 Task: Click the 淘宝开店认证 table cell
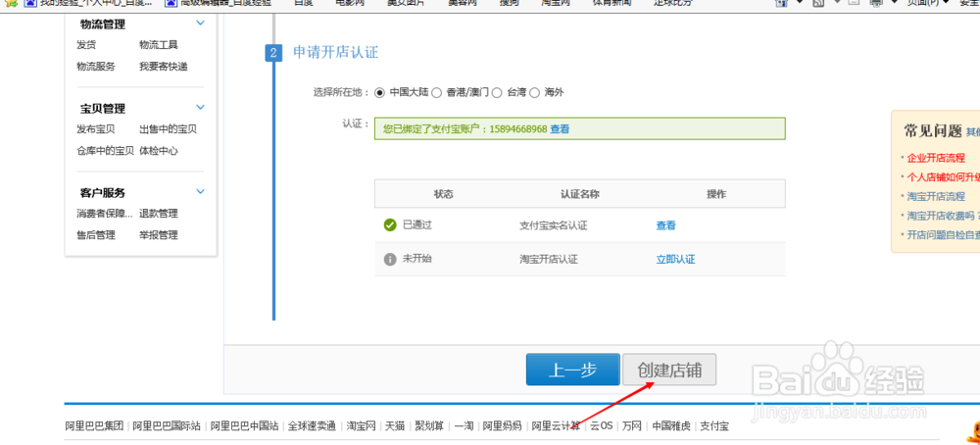(x=548, y=260)
